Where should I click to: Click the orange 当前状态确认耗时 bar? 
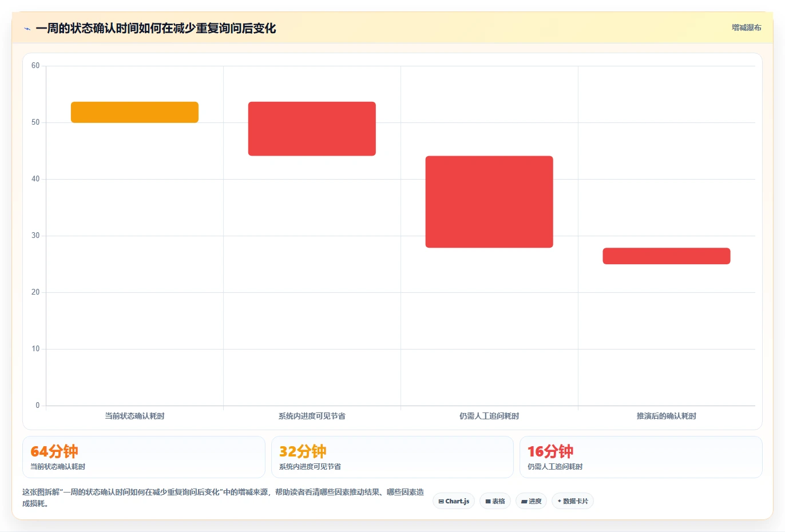134,112
